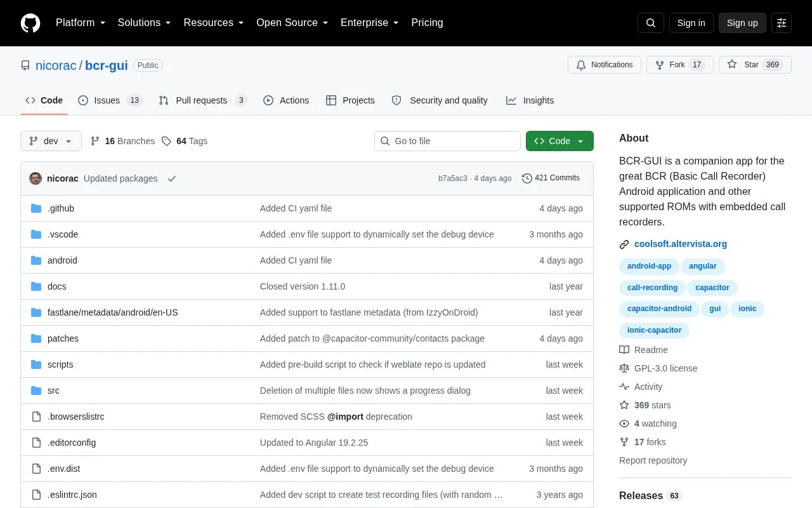Open commit b7a5ac3 hash link
812x508 pixels.
pos(453,178)
